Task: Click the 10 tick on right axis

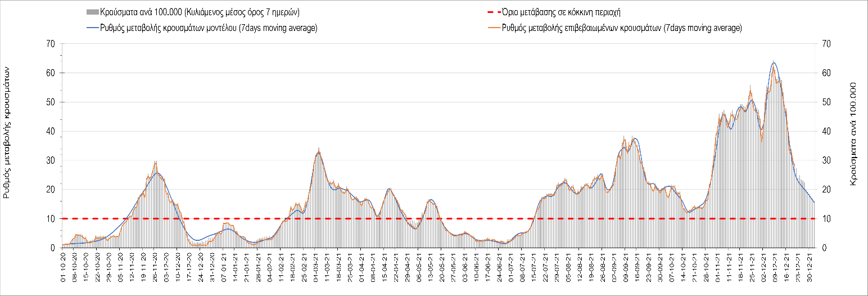Action: pyautogui.click(x=825, y=218)
